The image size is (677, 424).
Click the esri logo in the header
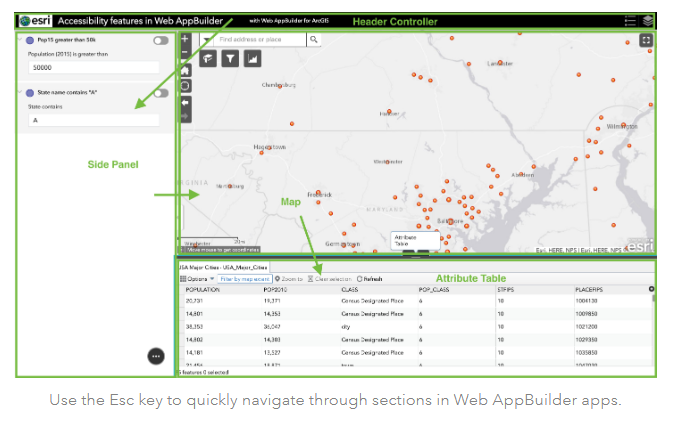[35, 21]
